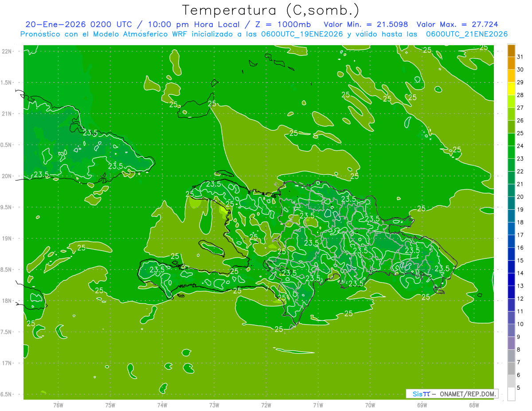Click the colorbar segment between 30 and 31

(x=511, y=63)
